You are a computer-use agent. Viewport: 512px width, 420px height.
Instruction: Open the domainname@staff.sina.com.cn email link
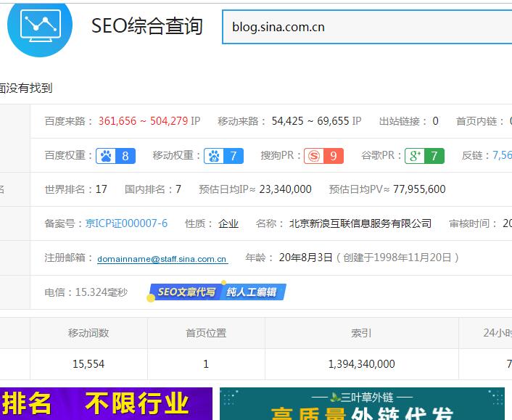[162, 259]
